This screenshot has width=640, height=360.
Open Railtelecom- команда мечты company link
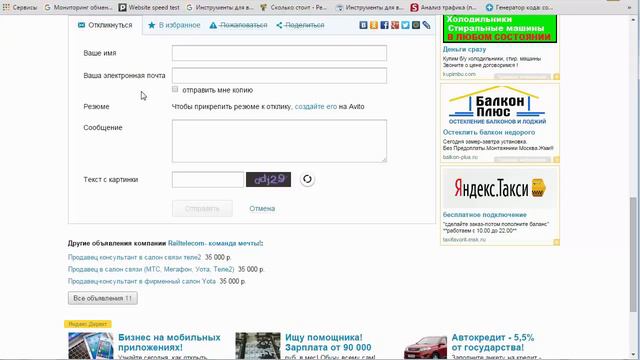tap(216, 243)
